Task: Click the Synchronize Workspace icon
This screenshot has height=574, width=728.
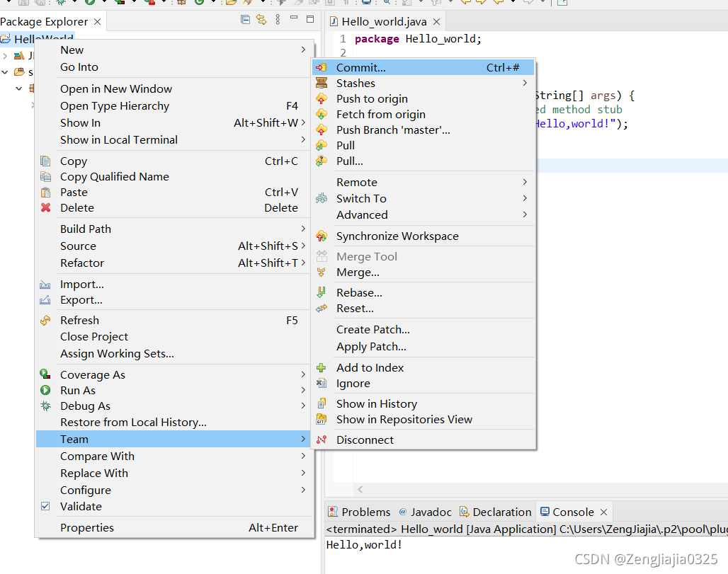Action: (x=322, y=236)
